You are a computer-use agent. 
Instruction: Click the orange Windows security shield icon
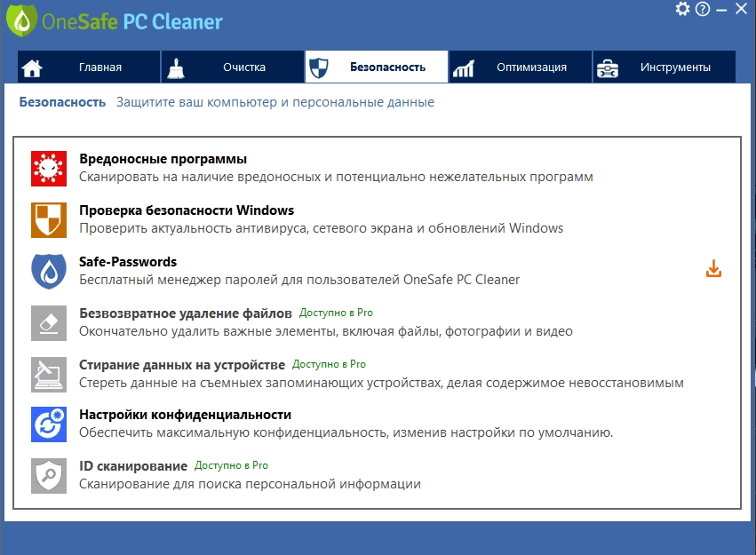pos(49,220)
